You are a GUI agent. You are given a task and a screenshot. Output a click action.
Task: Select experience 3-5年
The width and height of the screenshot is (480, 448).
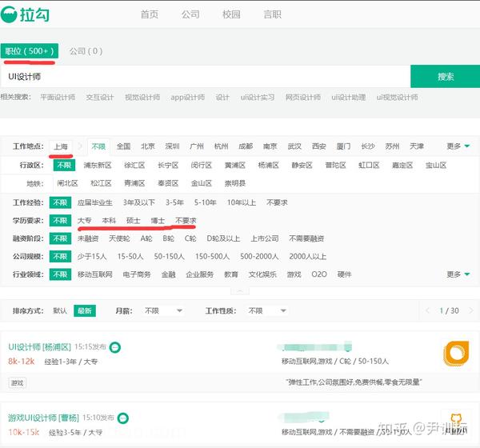coord(174,202)
